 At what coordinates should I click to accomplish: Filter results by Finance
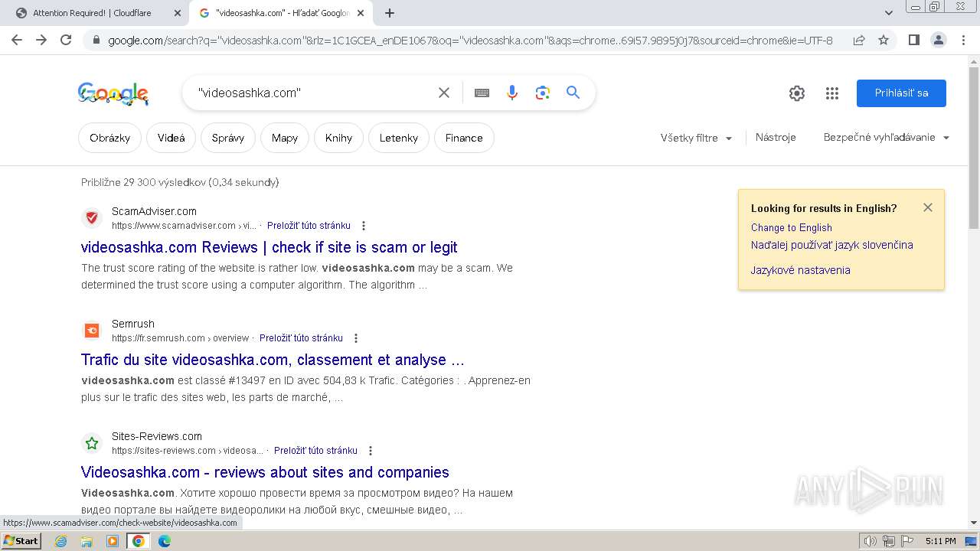click(464, 138)
